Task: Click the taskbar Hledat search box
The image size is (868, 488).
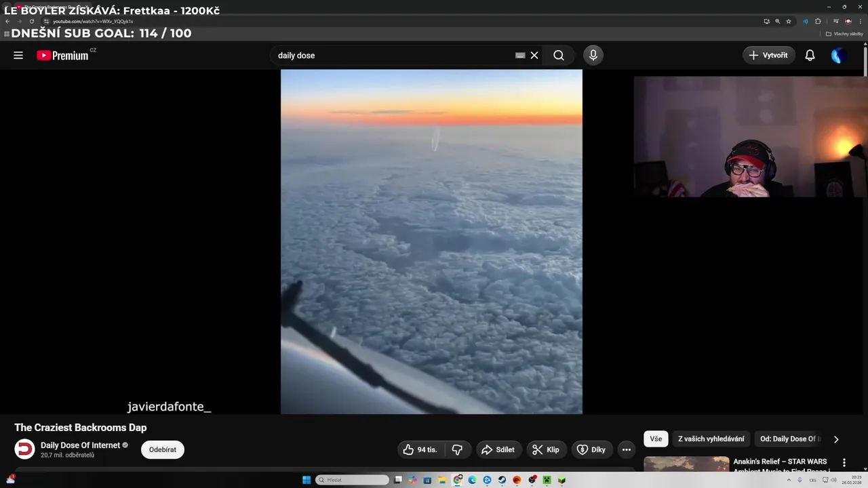Action: (x=352, y=480)
